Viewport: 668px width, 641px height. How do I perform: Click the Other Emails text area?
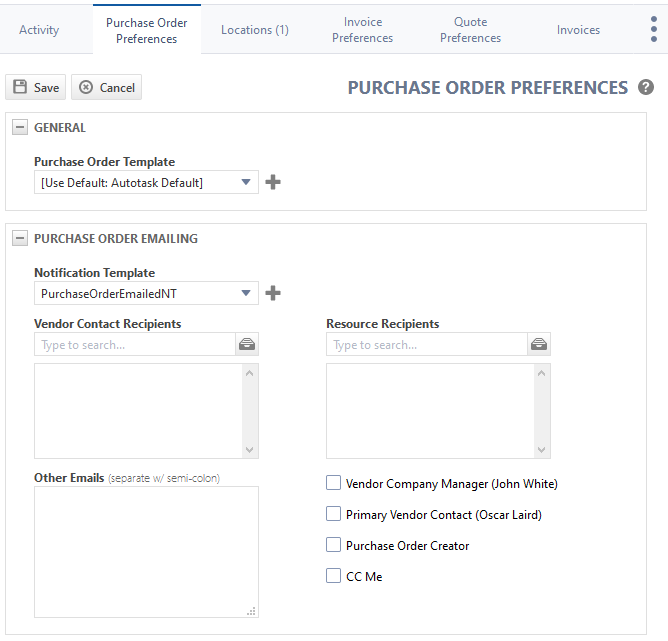(146, 551)
